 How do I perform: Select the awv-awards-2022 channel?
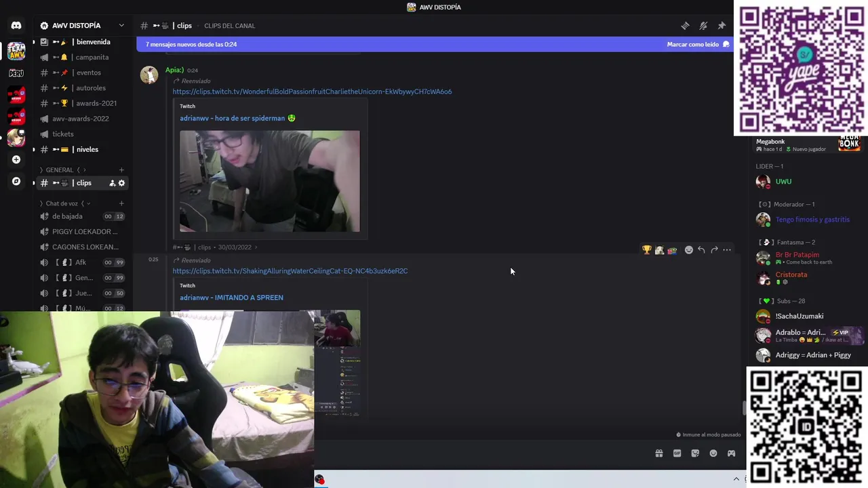click(81, 119)
